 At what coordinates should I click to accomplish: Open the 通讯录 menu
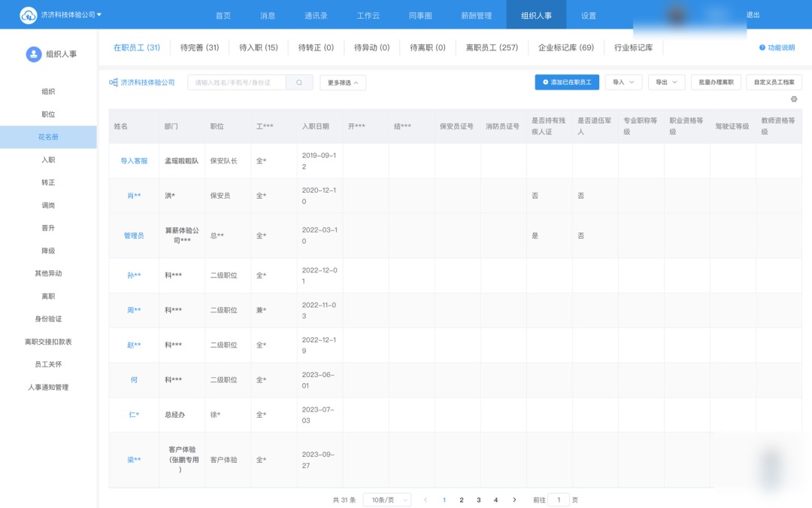click(x=316, y=16)
